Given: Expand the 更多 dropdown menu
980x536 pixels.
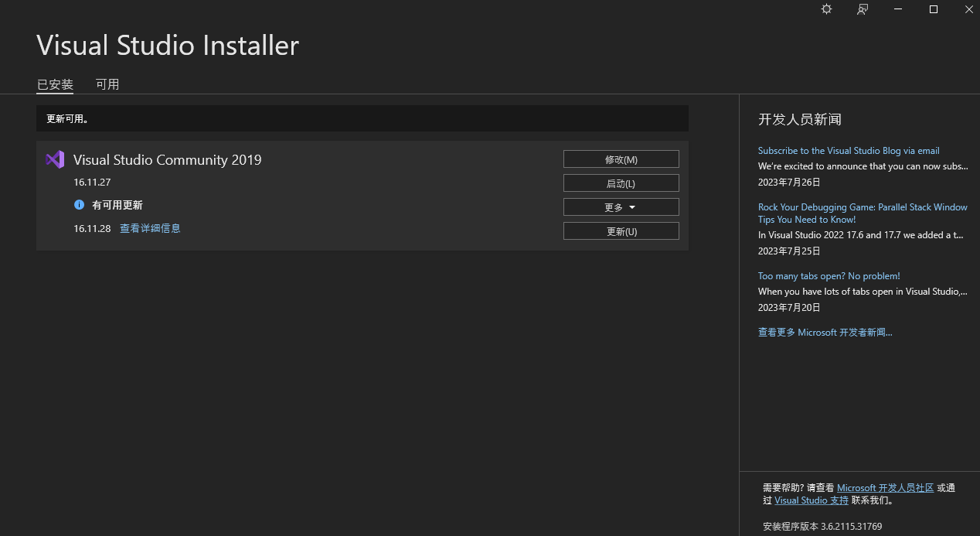Looking at the screenshot, I should pyautogui.click(x=621, y=207).
